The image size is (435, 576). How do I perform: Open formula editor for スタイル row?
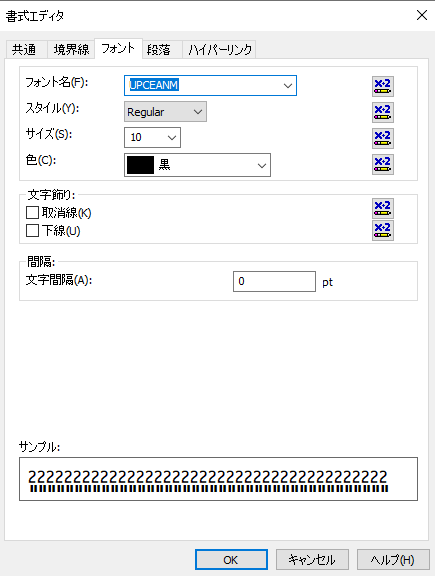pyautogui.click(x=383, y=112)
